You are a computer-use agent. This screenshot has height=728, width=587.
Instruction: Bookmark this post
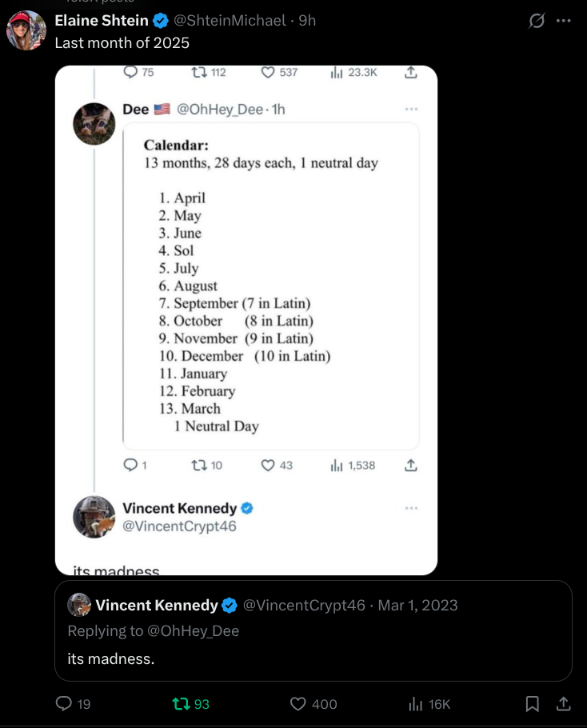pos(532,703)
